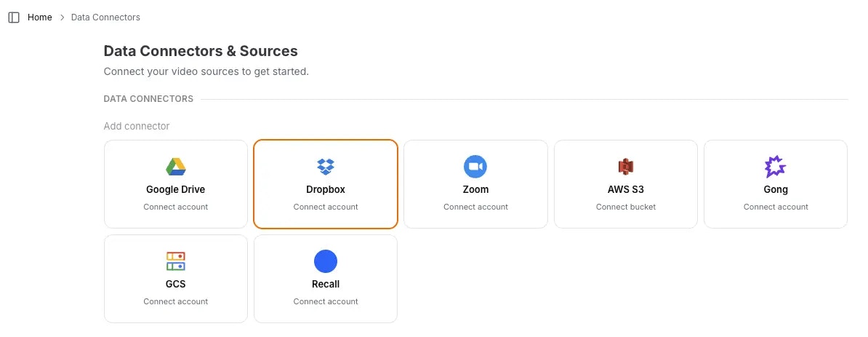Click 'Connect your video sources' subtitle

point(206,72)
